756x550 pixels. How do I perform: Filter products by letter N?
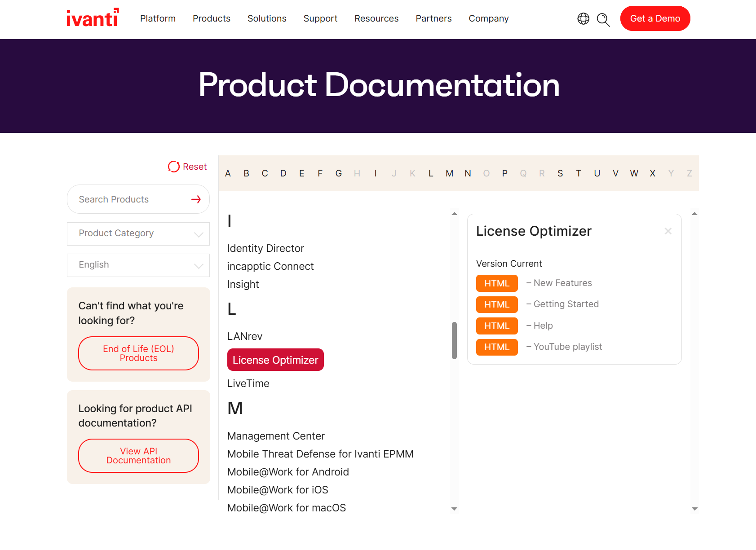click(468, 173)
